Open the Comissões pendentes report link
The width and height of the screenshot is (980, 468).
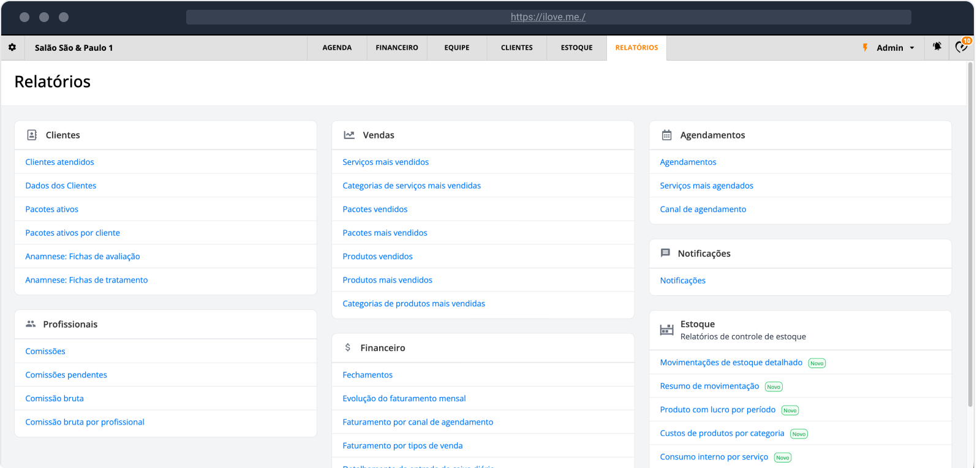pos(66,375)
